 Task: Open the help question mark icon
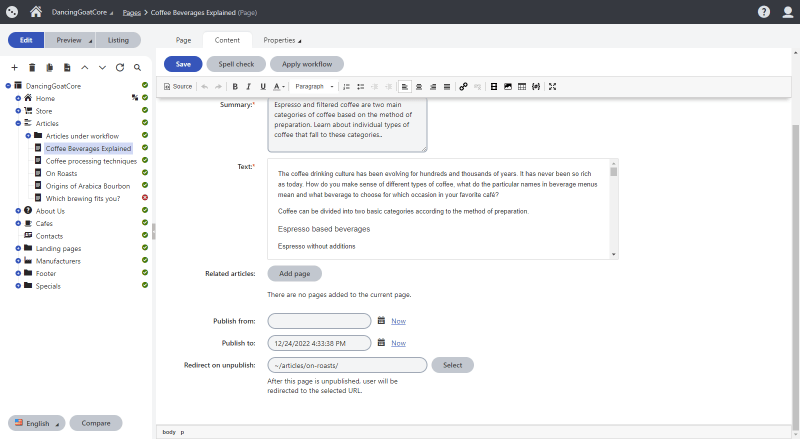(763, 12)
